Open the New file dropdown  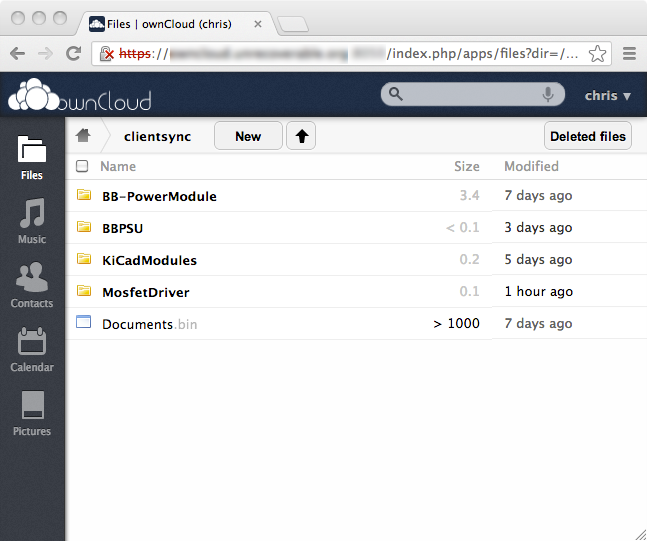click(x=248, y=136)
